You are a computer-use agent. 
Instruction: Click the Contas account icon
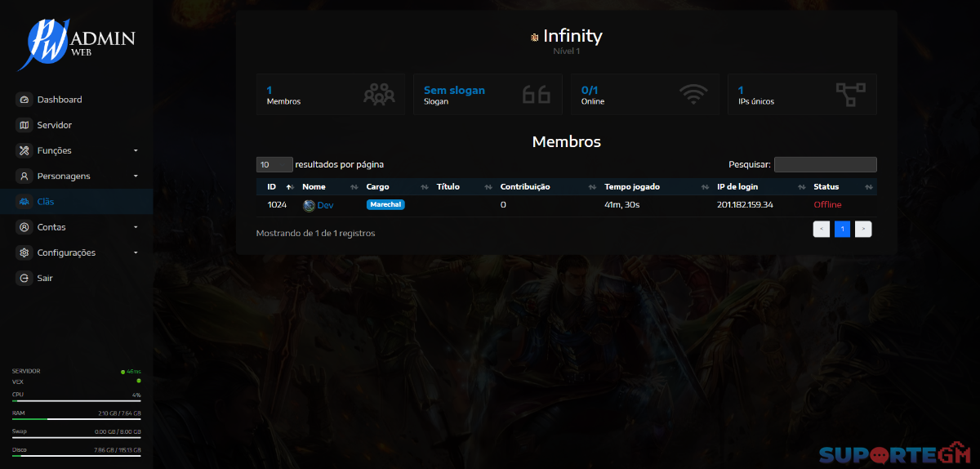pos(24,227)
